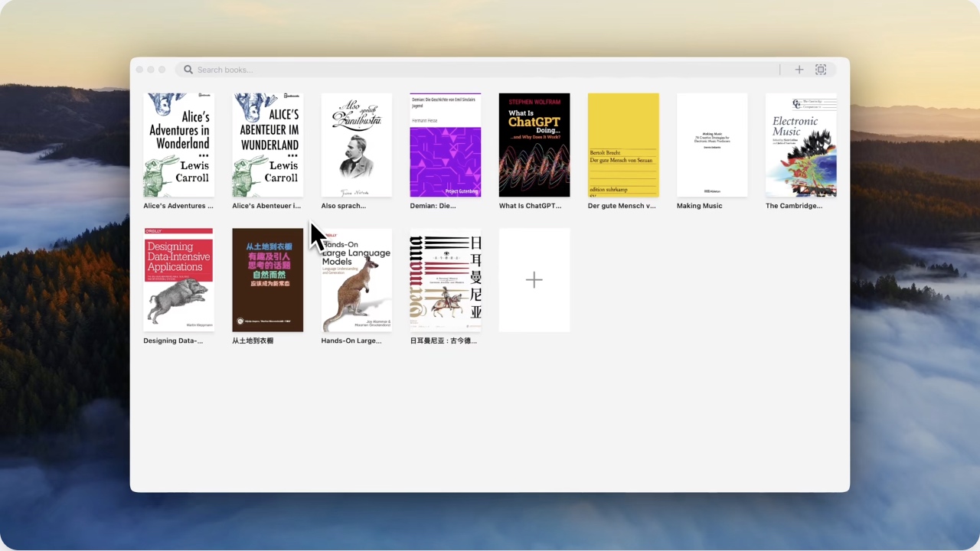
Task: Open the purple Demian book cover
Action: tap(446, 145)
